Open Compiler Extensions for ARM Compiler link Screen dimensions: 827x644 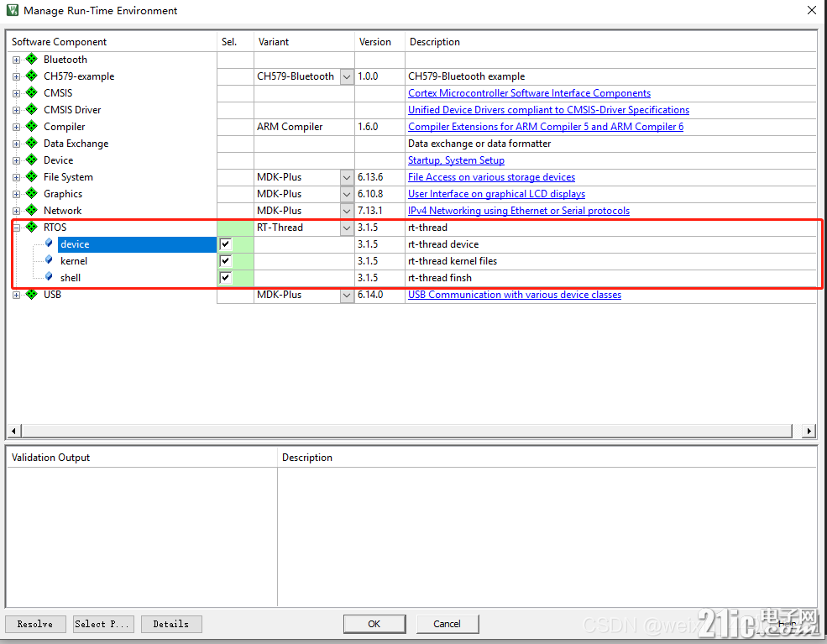pos(546,127)
